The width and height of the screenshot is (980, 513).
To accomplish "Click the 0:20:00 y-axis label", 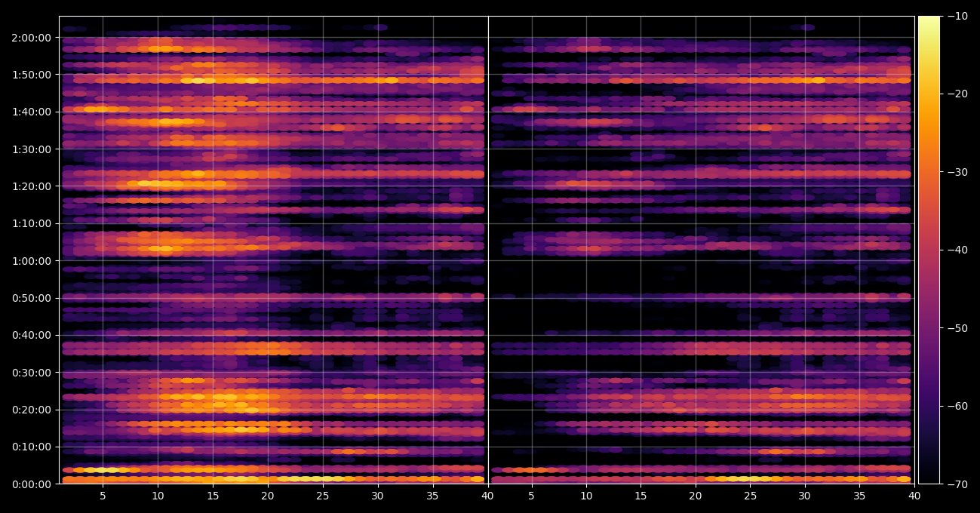I will click(x=31, y=410).
